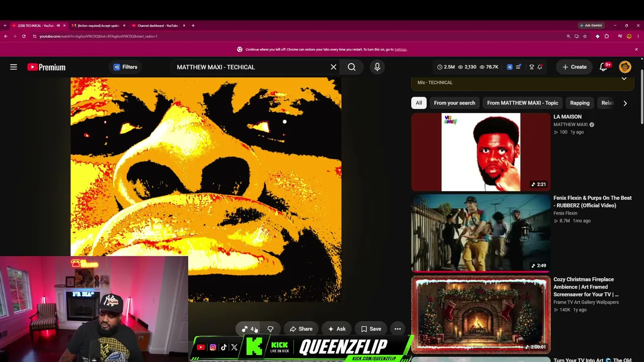Open Settings link in Chrome restore infobar
Viewport: 644px width, 362px height.
pyautogui.click(x=400, y=49)
